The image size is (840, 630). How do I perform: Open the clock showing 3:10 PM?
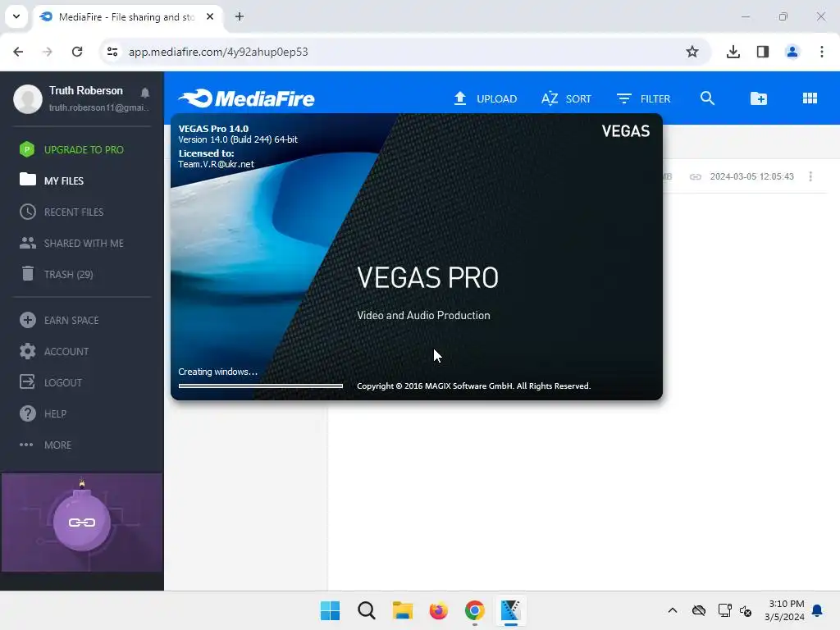pos(784,610)
